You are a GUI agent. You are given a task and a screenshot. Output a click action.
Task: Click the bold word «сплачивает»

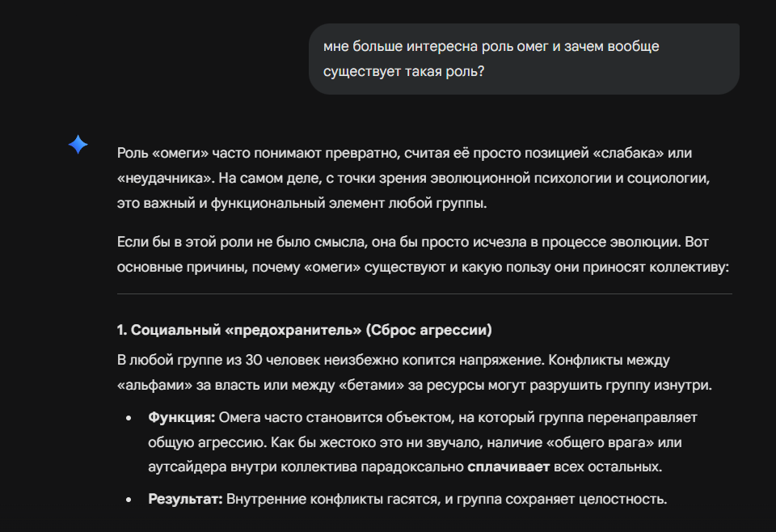click(x=508, y=467)
